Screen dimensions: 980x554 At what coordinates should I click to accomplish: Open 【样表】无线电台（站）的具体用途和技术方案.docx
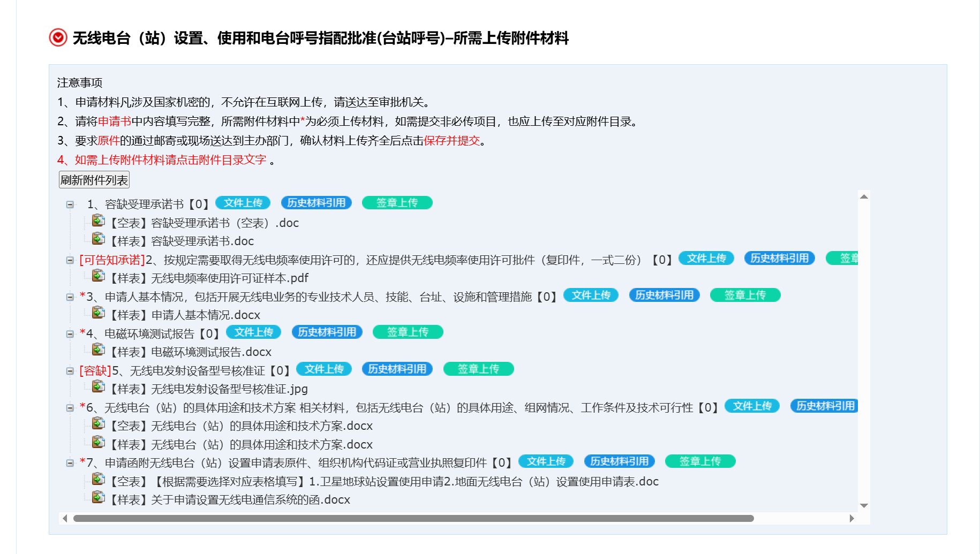241,445
